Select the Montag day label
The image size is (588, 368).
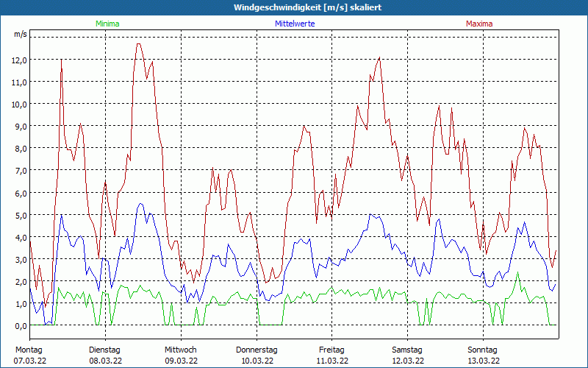click(x=29, y=350)
